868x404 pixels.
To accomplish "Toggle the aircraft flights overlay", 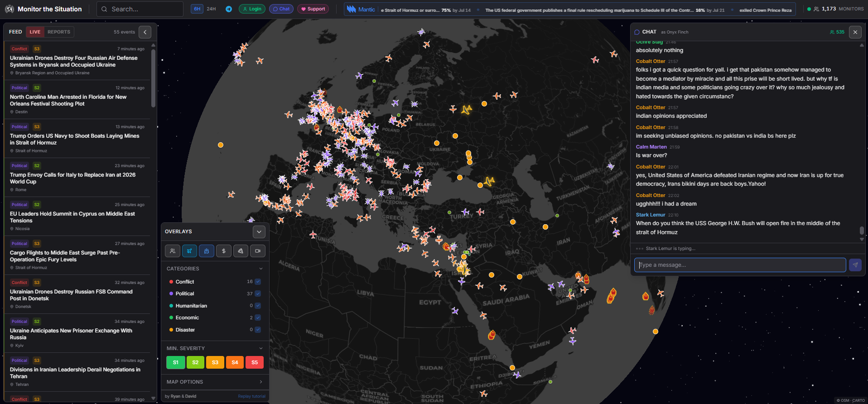I will tap(189, 251).
